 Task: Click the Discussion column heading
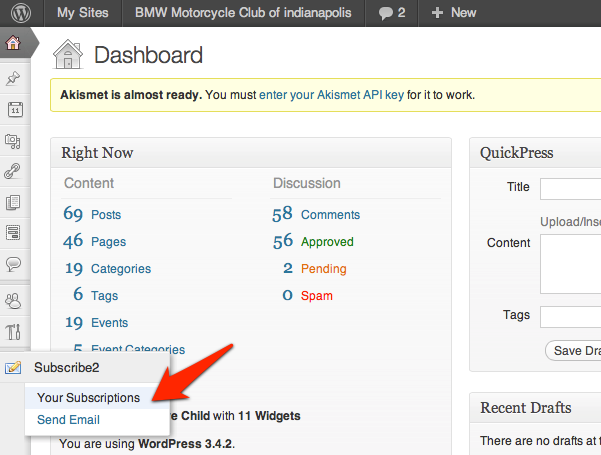pyautogui.click(x=307, y=183)
